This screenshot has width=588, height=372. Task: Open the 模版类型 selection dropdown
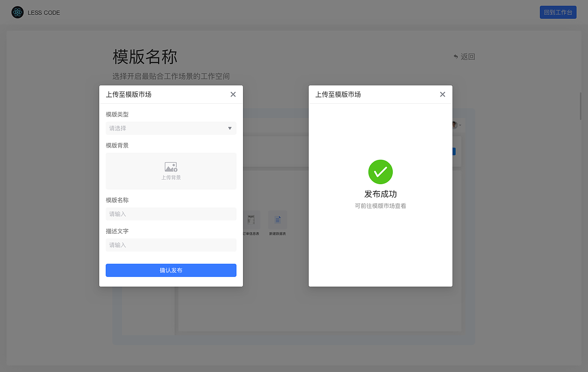[x=171, y=128]
